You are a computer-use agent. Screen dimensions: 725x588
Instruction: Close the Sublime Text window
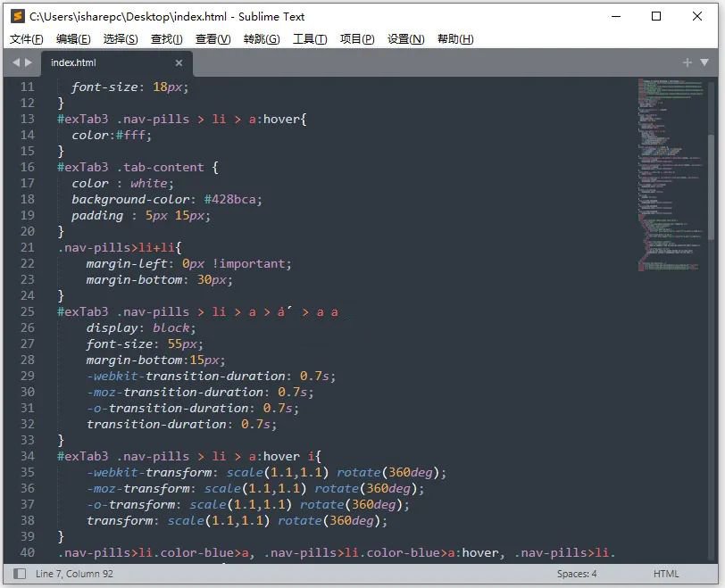[697, 16]
